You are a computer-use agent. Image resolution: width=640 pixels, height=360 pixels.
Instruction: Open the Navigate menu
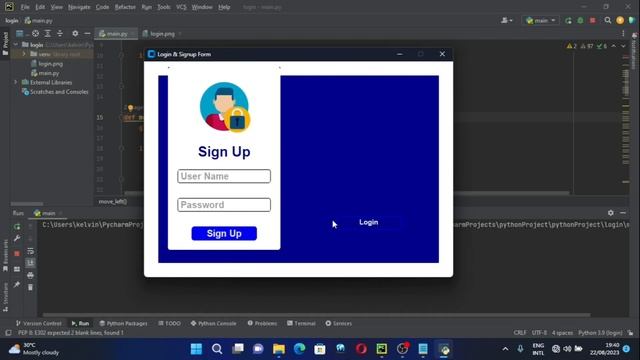79,7
